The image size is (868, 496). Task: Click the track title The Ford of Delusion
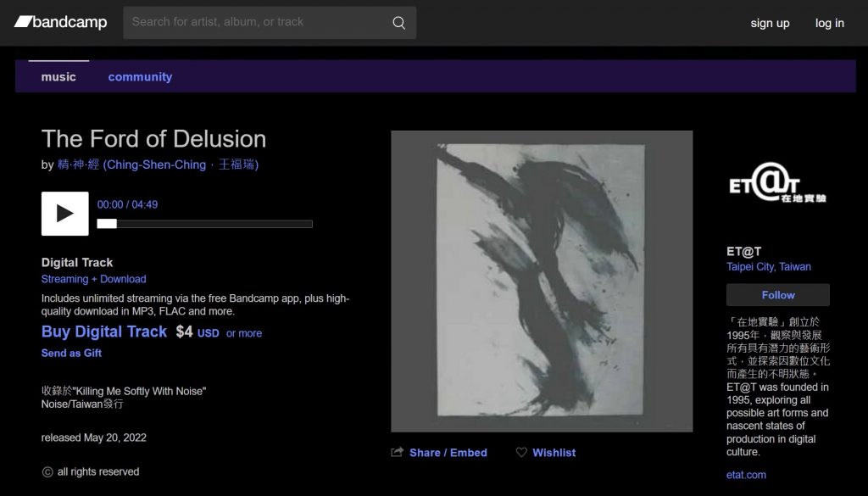154,139
